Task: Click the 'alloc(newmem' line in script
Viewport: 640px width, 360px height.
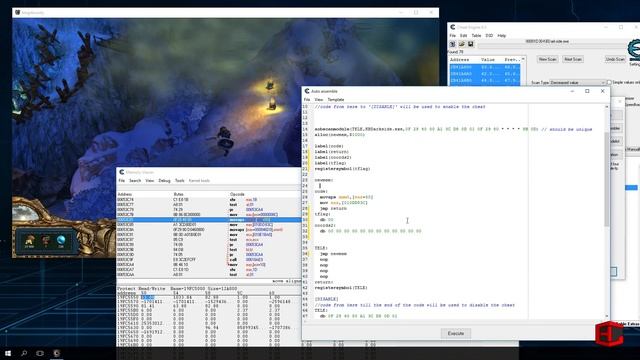Action: 340,135
